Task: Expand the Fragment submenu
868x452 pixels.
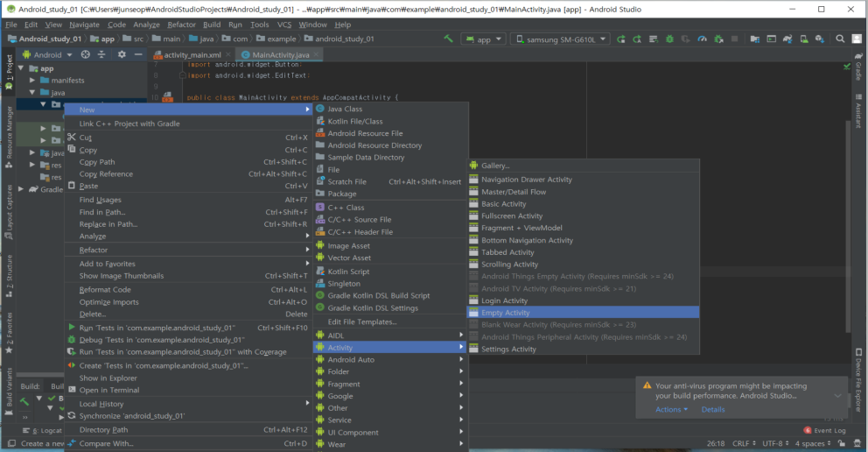Action: point(391,384)
